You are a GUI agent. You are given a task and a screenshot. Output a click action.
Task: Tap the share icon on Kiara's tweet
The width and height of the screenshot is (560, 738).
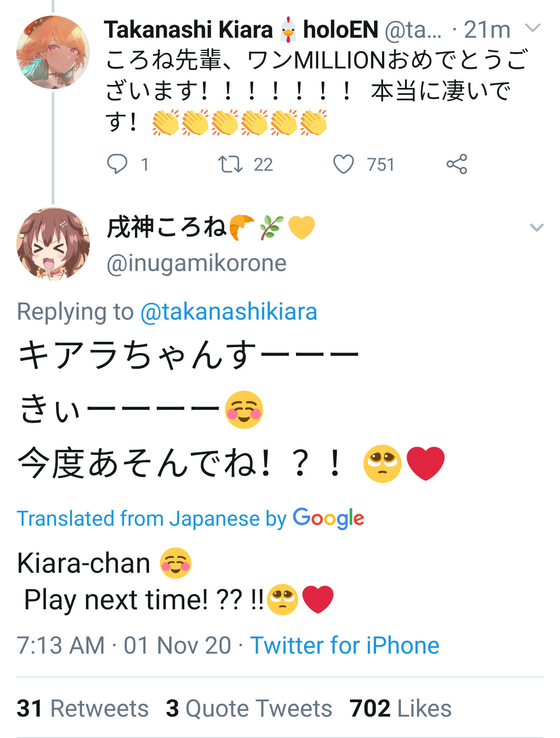tap(457, 164)
